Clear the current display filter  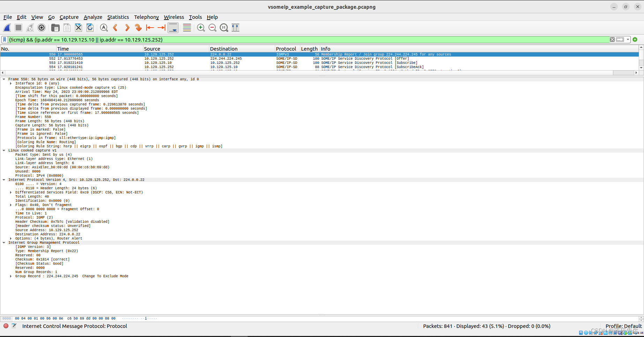[x=612, y=39]
